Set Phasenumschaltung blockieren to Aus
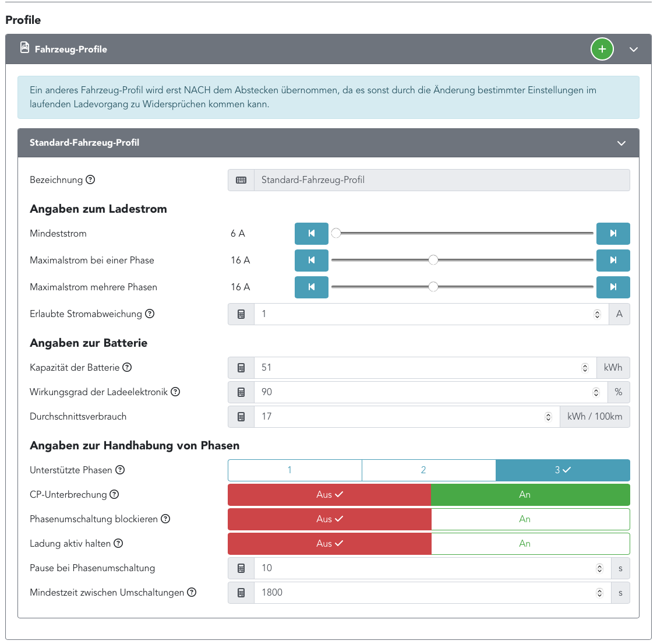This screenshot has height=644, width=657. tap(329, 519)
